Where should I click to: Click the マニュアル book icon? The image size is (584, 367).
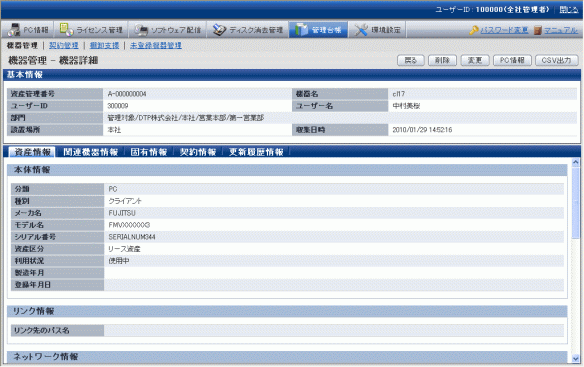(537, 30)
